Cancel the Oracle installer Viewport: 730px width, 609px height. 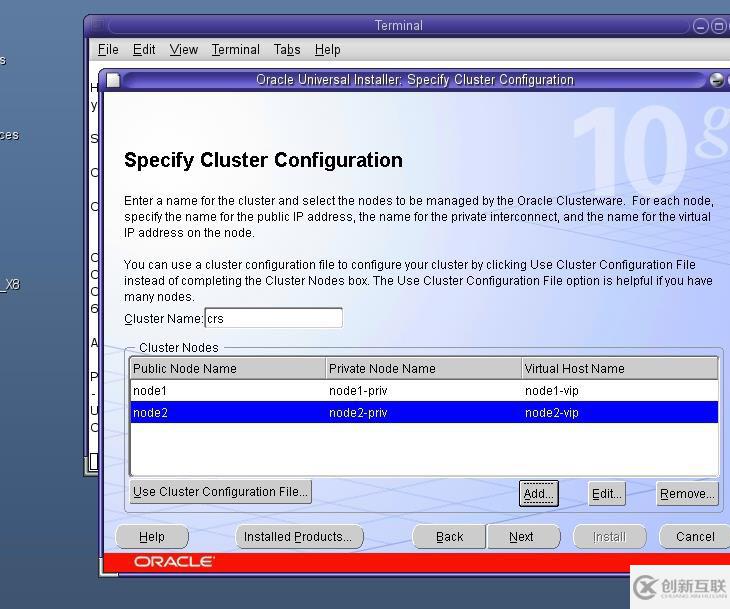point(695,537)
